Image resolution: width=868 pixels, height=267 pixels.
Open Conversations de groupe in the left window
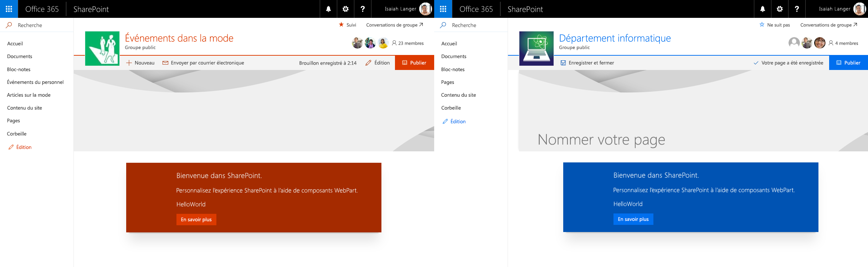(x=395, y=25)
